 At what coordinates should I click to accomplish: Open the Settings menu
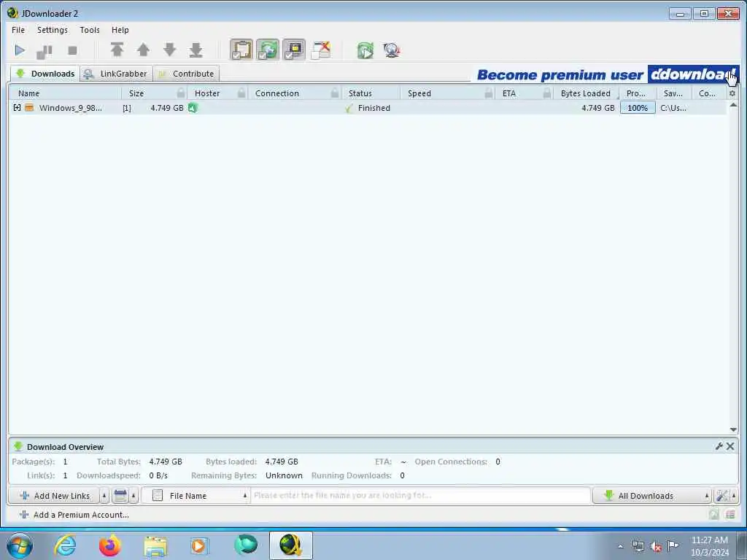53,30
